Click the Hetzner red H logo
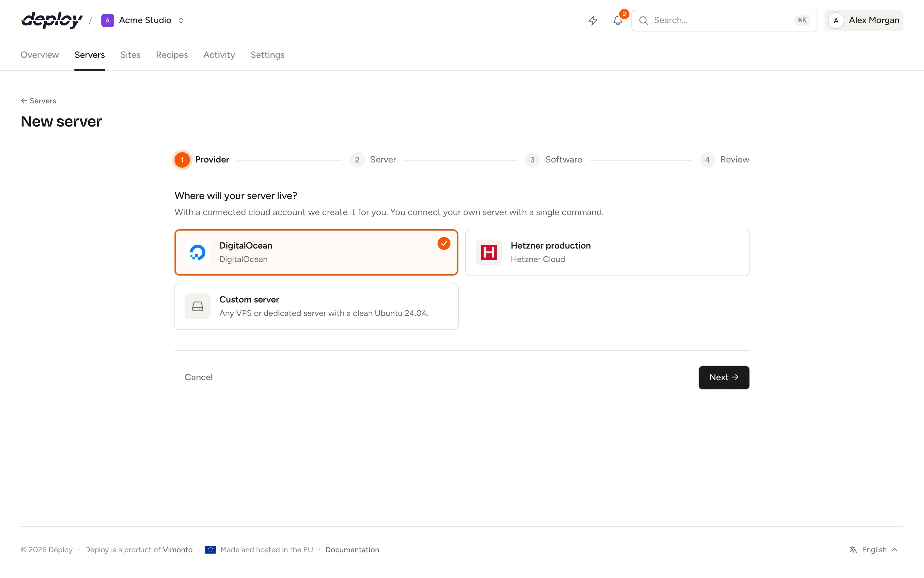Image resolution: width=924 pixels, height=578 pixels. tap(489, 252)
